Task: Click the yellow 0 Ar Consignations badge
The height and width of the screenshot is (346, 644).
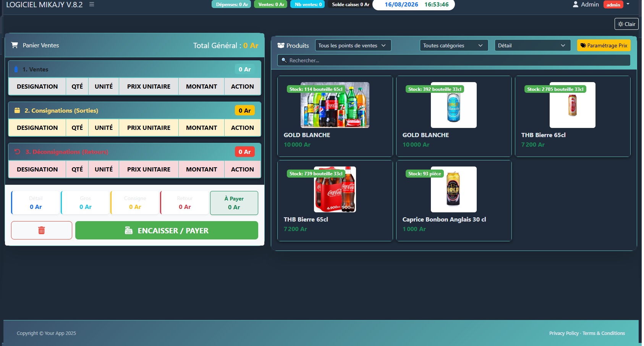Action: click(x=245, y=110)
